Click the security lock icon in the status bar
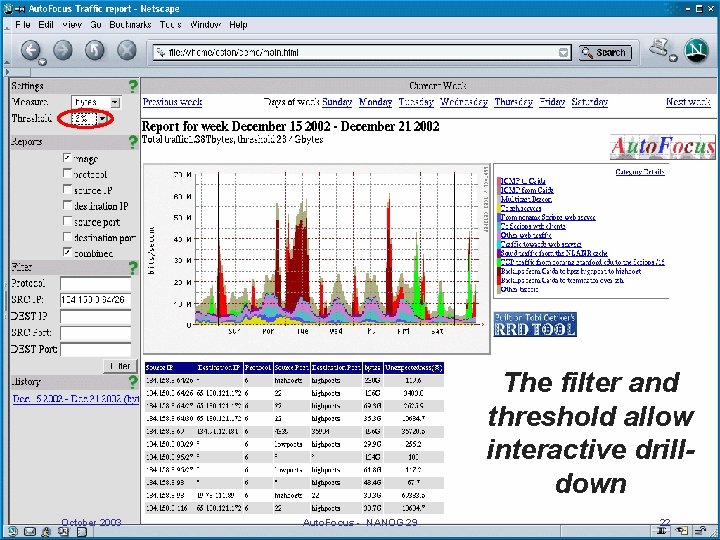Image resolution: width=720 pixels, height=540 pixels. coord(700,531)
